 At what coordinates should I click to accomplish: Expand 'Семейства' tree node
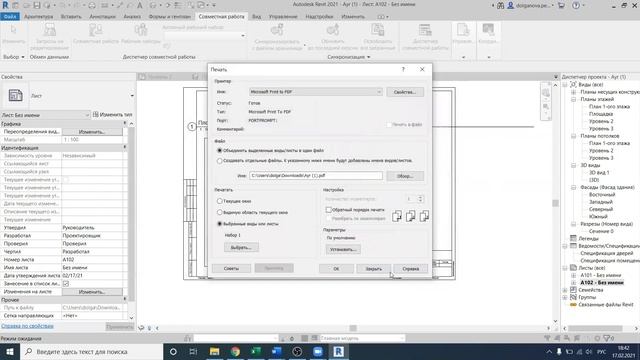(565, 290)
